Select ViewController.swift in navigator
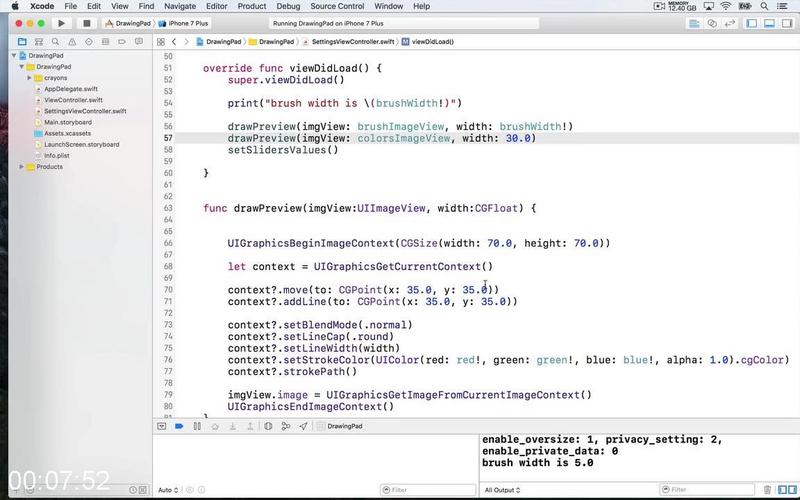The height and width of the screenshot is (500, 800). (73, 100)
